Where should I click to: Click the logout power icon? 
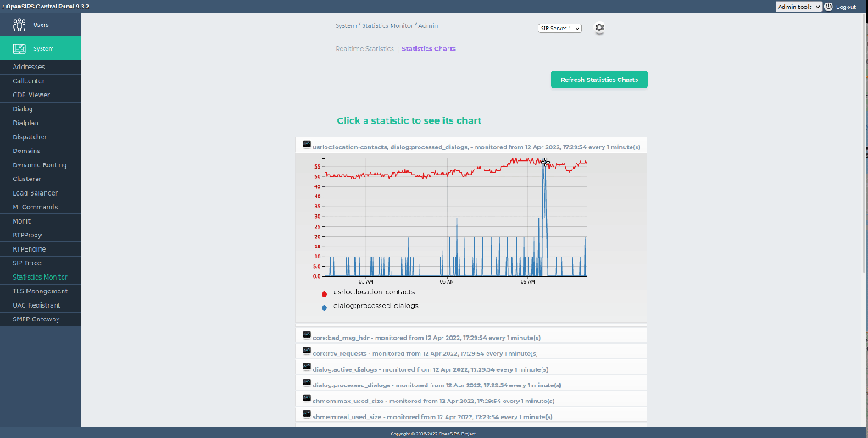click(828, 7)
